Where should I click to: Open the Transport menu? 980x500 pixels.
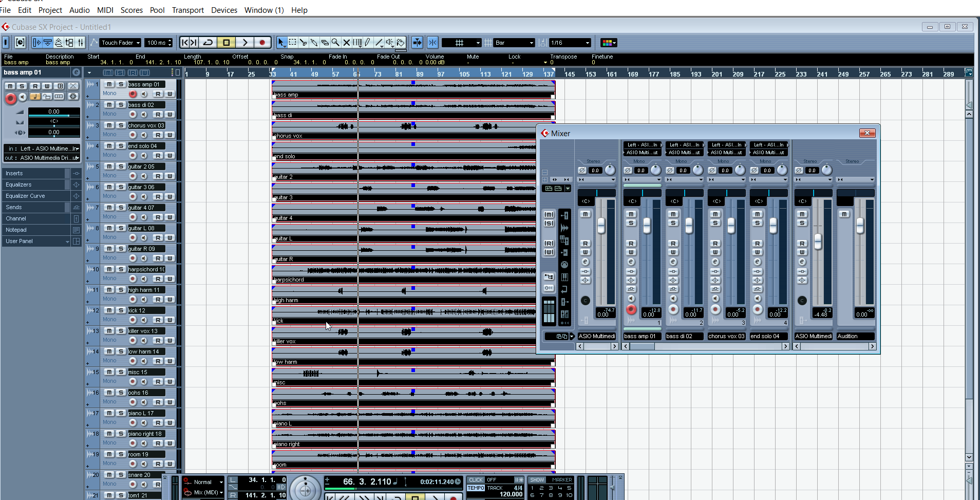click(188, 10)
